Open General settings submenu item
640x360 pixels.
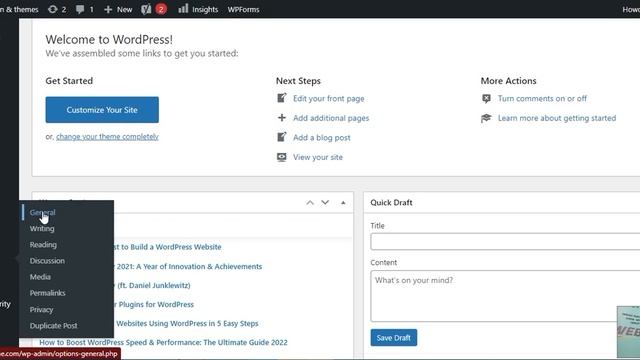tap(42, 212)
